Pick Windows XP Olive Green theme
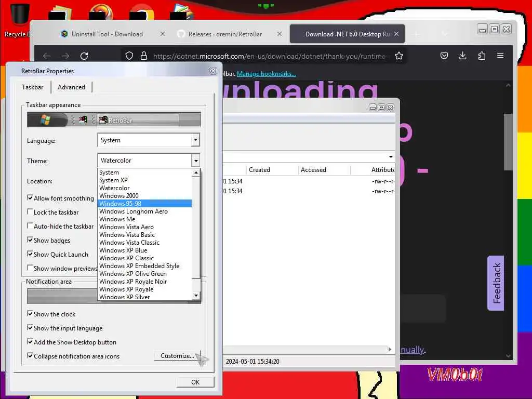 pos(144,274)
